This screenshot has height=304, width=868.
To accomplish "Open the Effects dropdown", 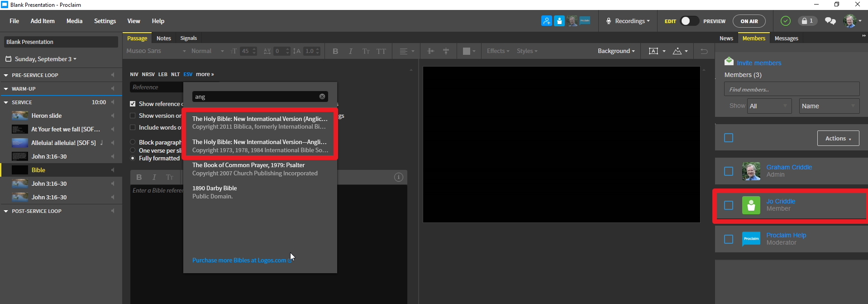I will pyautogui.click(x=498, y=51).
